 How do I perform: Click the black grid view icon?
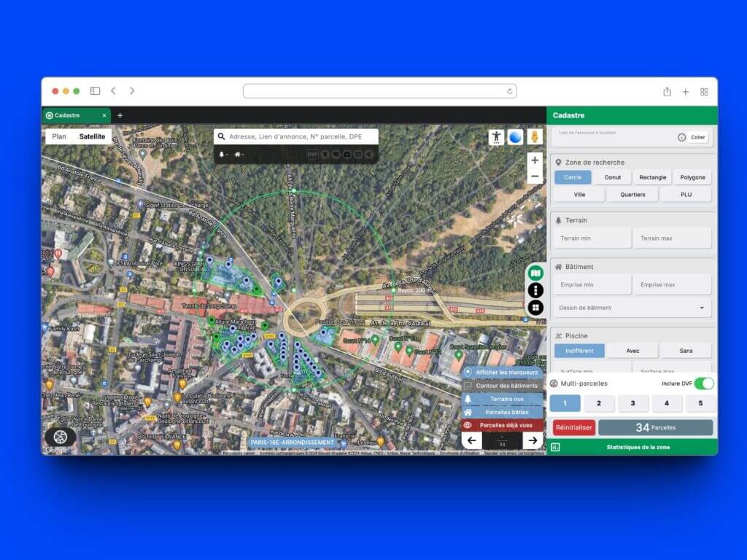click(x=535, y=308)
